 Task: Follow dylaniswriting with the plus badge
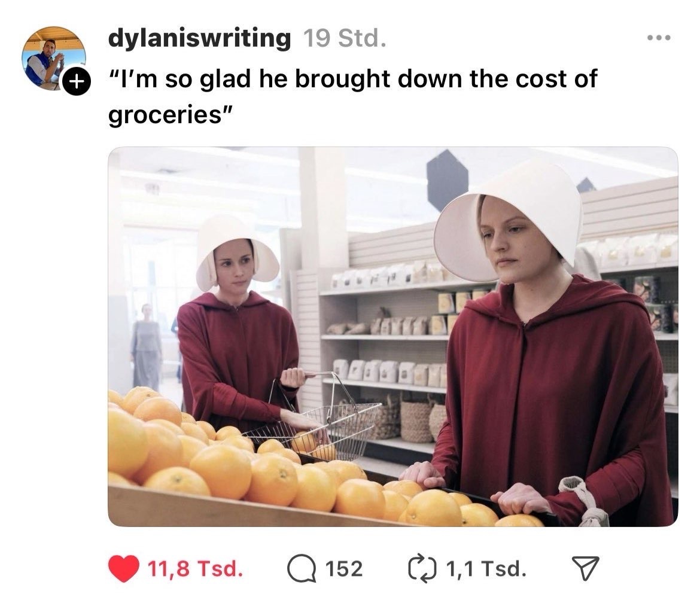pyautogui.click(x=77, y=82)
